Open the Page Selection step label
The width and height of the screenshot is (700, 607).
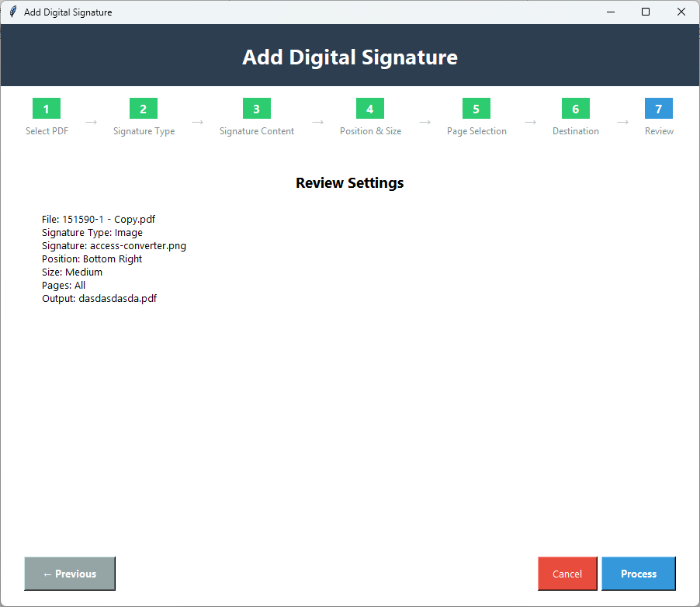coord(476,130)
